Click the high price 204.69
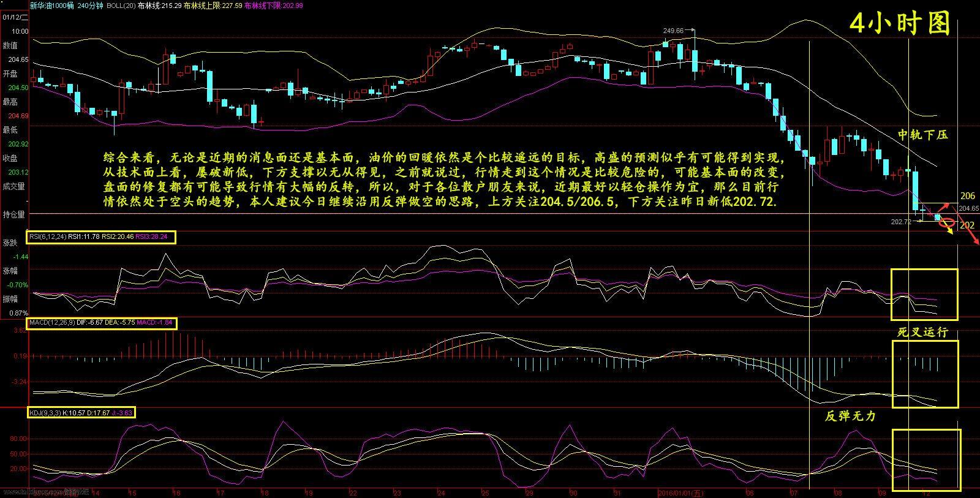 (18, 116)
